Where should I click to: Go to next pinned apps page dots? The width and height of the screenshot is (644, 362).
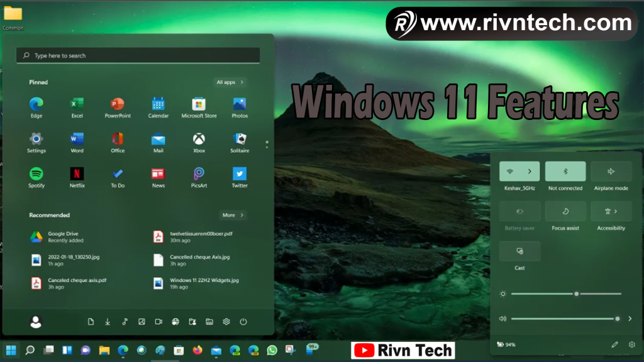[267, 144]
